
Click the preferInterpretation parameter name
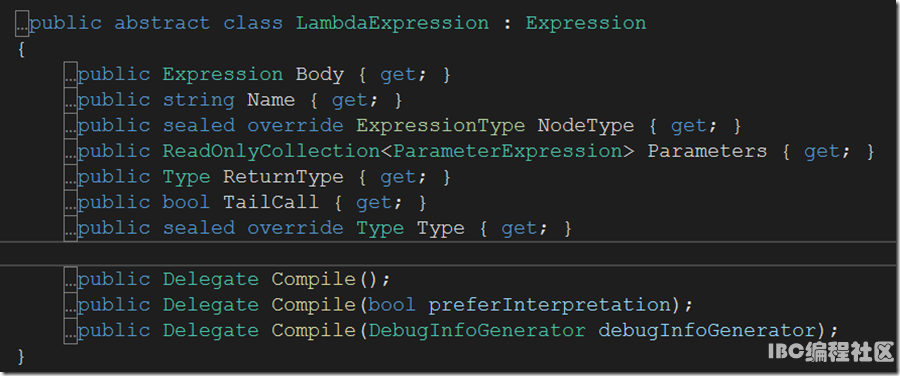[x=549, y=305]
